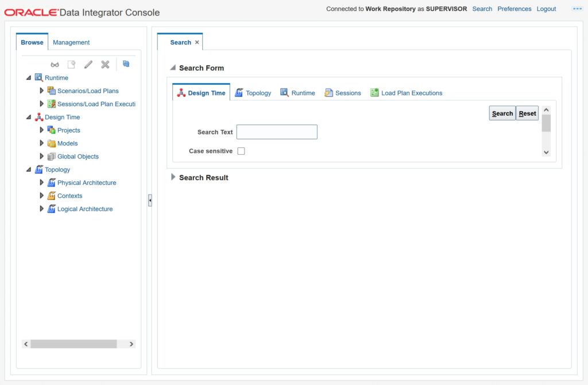The width and height of the screenshot is (588, 385).
Task: Click the splitter collapse arrow between panels
Action: point(150,200)
